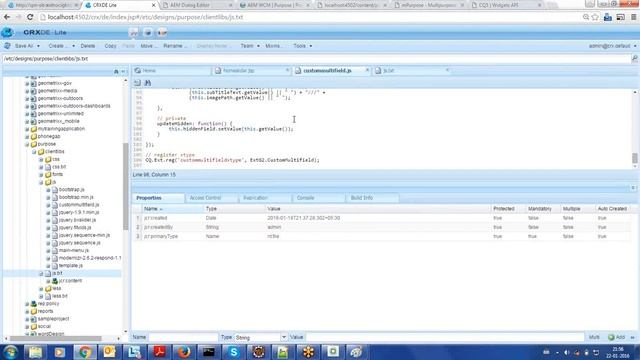Collapse the tree panel with the arrow icon
The image size is (640, 360).
[x=123, y=71]
